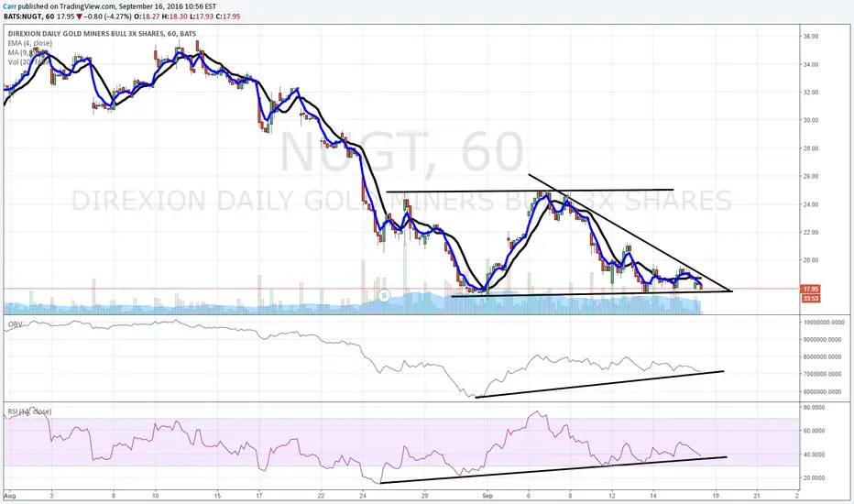
Task: Click the 10000000.0000 OBV axis label
Action: (824, 322)
